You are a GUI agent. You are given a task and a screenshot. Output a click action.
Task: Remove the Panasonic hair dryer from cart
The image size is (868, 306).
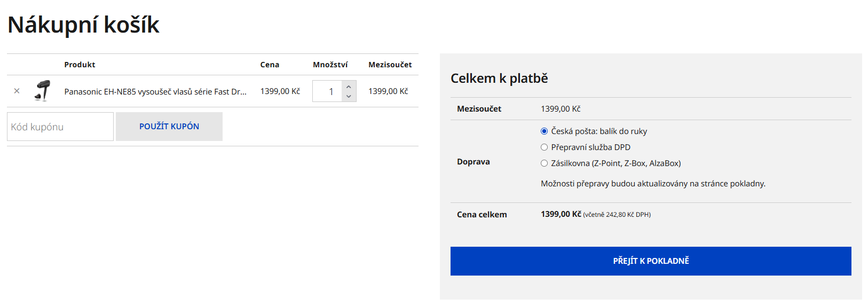[17, 91]
